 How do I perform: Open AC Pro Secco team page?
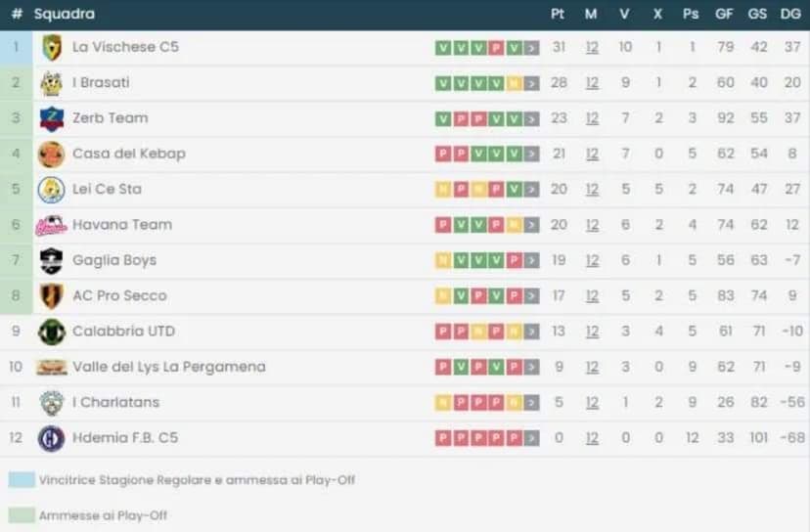click(119, 295)
